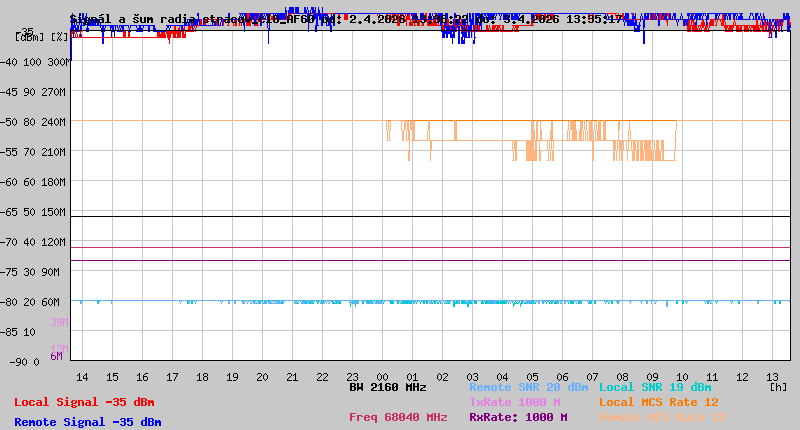Click the Freq 68040 MHz legend entry
Viewport: 800px width, 430px height.
pos(398,417)
